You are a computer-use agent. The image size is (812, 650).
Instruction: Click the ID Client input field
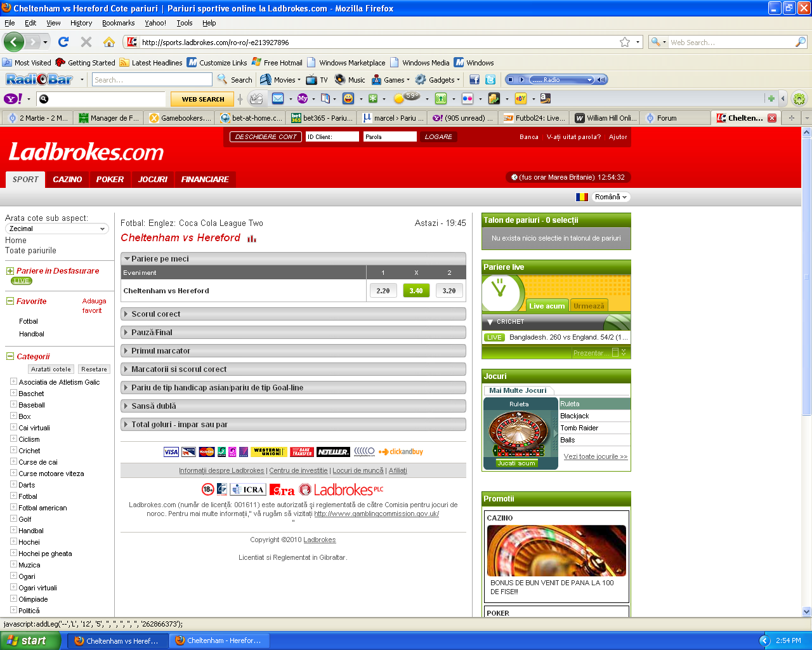pos(332,137)
